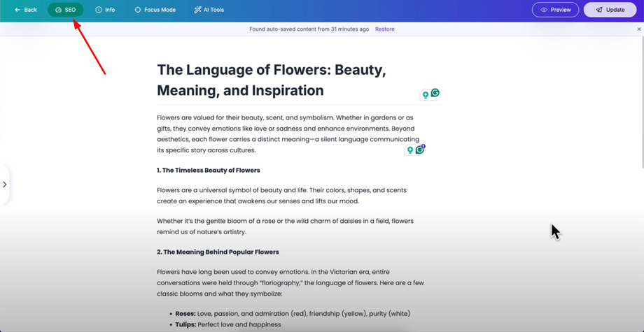Image resolution: width=644 pixels, height=332 pixels.
Task: Click the vertical page scrollbar
Action: (x=642, y=103)
